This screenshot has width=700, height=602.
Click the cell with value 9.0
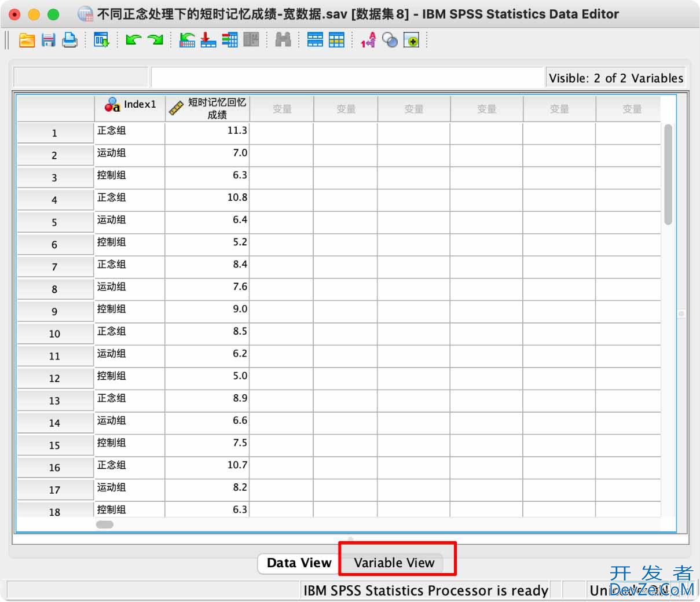click(207, 311)
